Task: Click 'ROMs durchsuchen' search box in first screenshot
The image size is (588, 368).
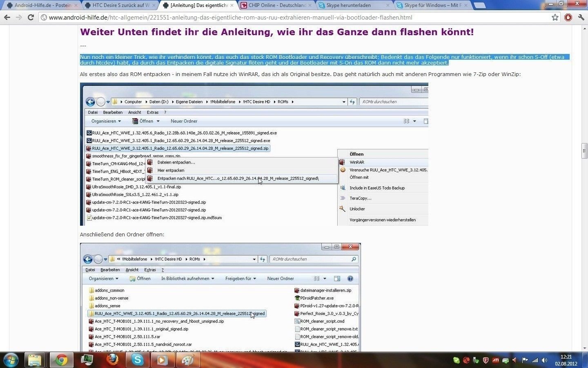Action: pos(393,102)
